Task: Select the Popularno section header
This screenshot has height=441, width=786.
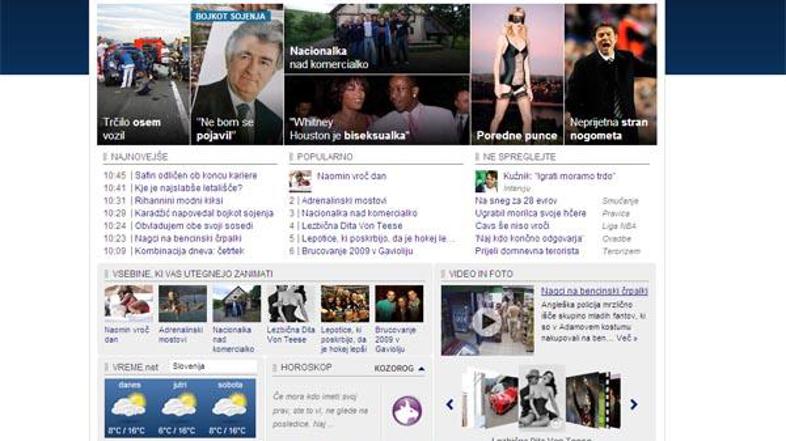Action: [324, 157]
